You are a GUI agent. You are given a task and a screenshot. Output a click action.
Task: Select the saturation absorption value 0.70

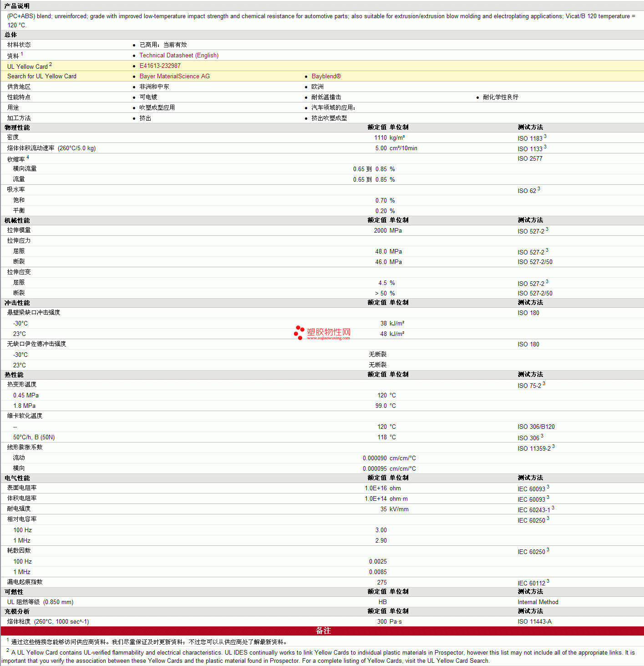[x=381, y=200]
